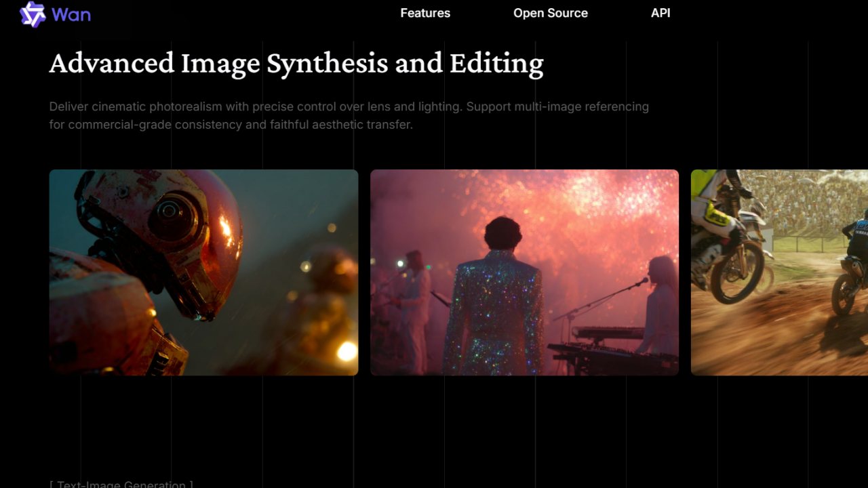Go to the Open Source page

point(550,13)
